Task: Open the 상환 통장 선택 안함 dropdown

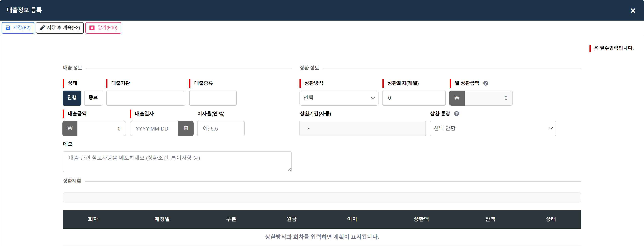Action: [x=493, y=128]
